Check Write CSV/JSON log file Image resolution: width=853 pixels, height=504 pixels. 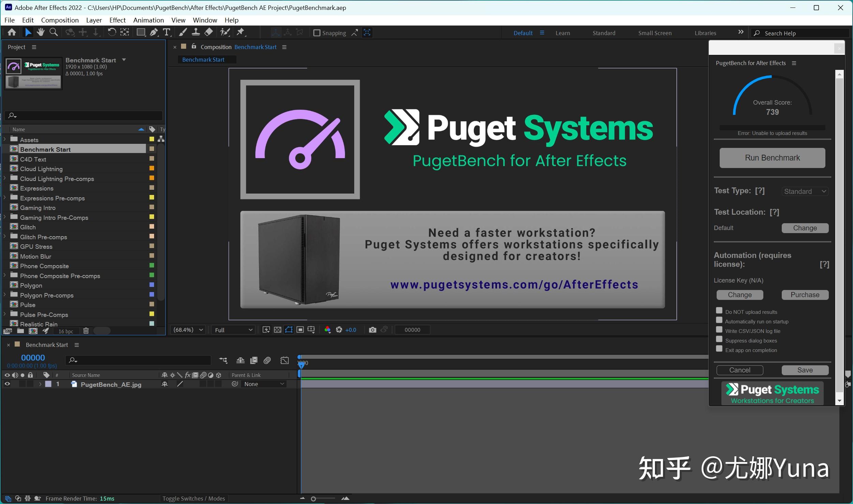[719, 330]
